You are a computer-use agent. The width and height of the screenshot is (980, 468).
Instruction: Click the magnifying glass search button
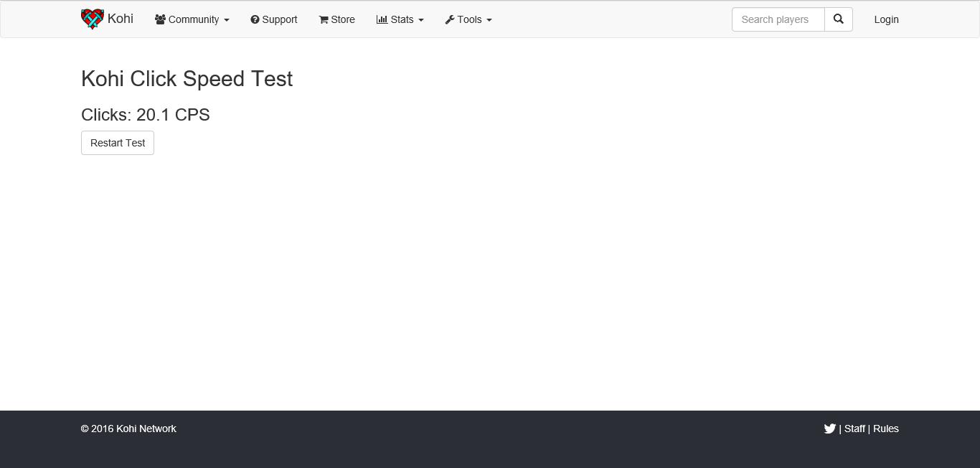pos(839,19)
